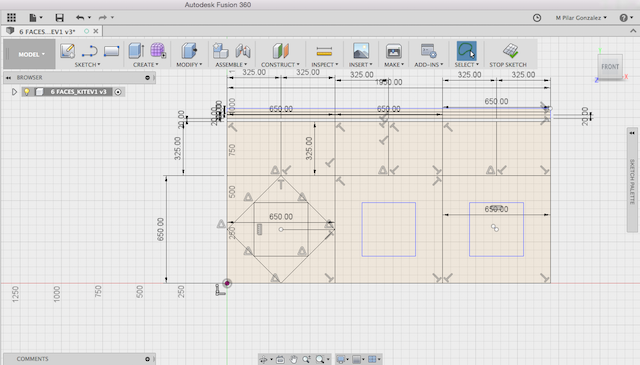640x365 pixels.
Task: Open the INSPECT dropdown menu
Action: point(324,65)
